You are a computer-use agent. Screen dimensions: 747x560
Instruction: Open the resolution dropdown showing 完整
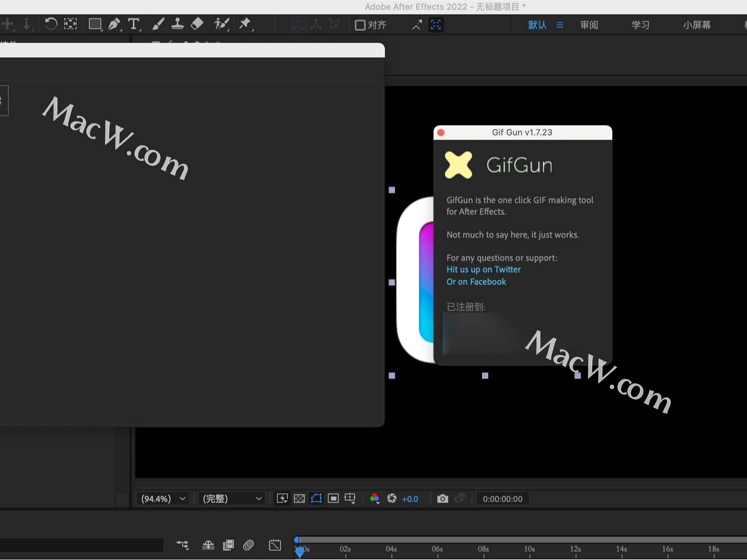[x=231, y=498]
